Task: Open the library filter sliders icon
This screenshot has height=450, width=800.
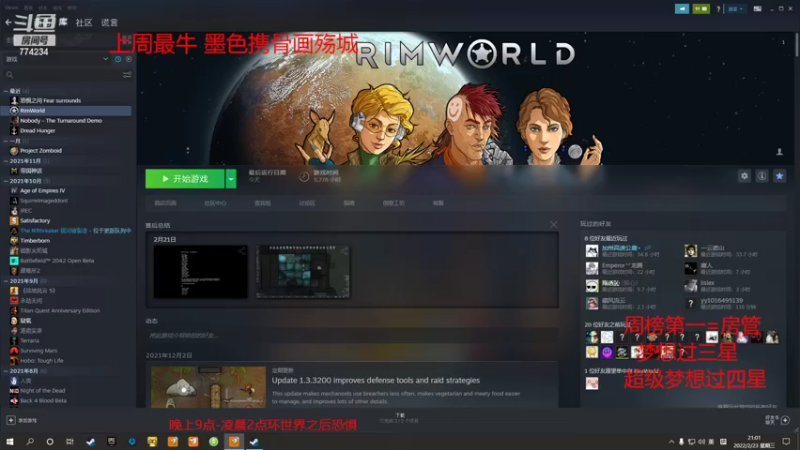Action: (127, 75)
